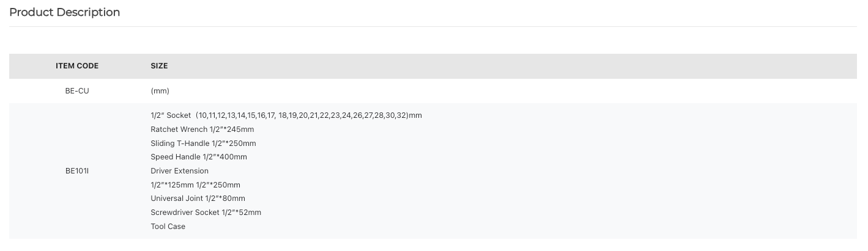Click the Universal Joint 1/2"*80mm line
The image size is (868, 251).
point(198,198)
